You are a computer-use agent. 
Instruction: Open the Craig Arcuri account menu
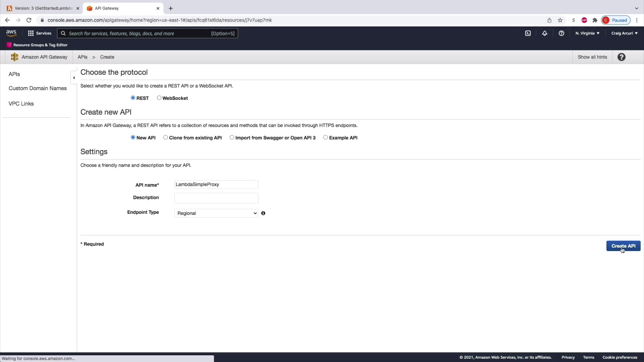(x=624, y=33)
